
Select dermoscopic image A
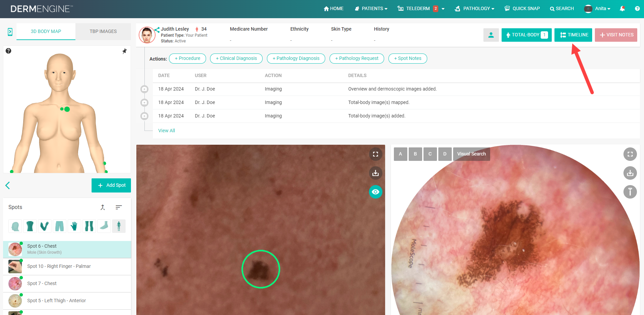(x=401, y=154)
